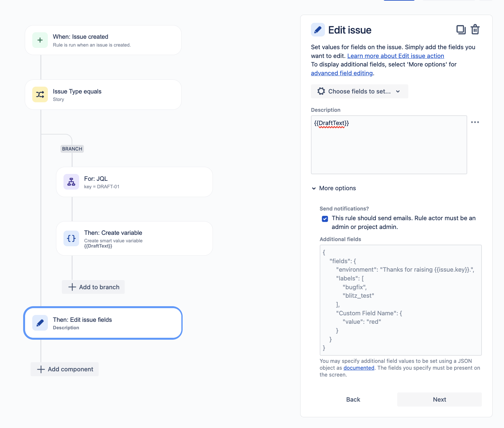Click the gear icon in Choose fields

[321, 91]
